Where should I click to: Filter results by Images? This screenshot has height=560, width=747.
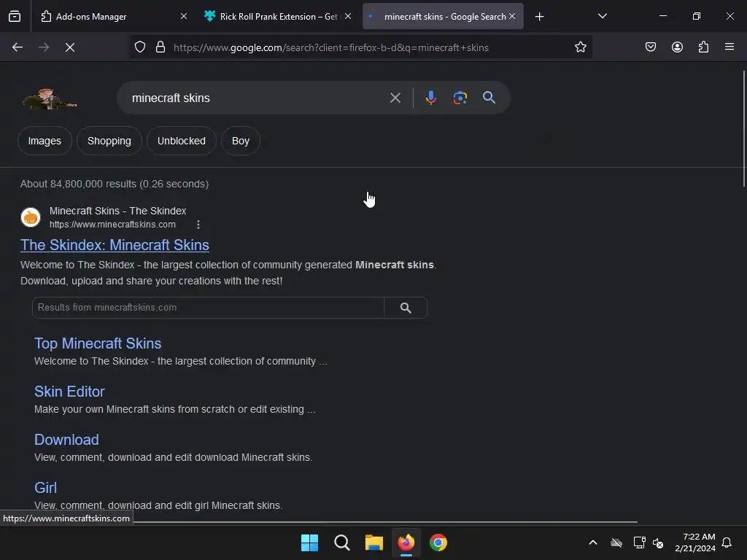44,141
